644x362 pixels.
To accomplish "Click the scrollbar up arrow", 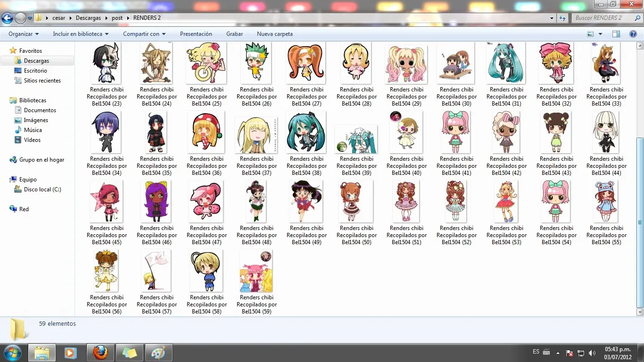I will [640, 46].
